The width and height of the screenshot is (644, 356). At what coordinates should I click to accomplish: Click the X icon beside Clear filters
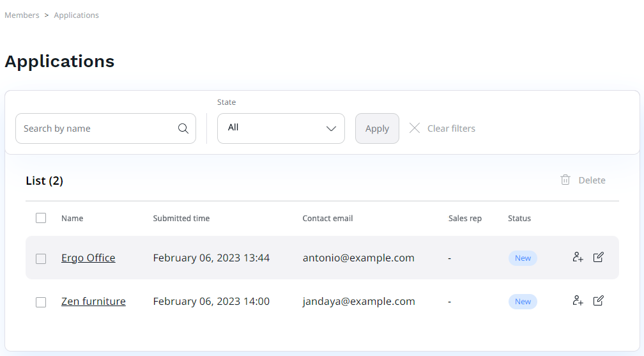tap(415, 128)
